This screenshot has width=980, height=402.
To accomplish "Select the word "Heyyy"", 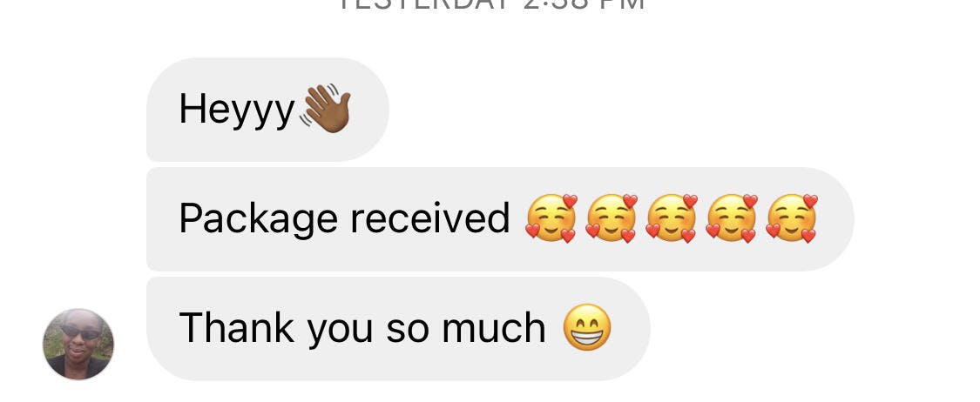I will (236, 111).
